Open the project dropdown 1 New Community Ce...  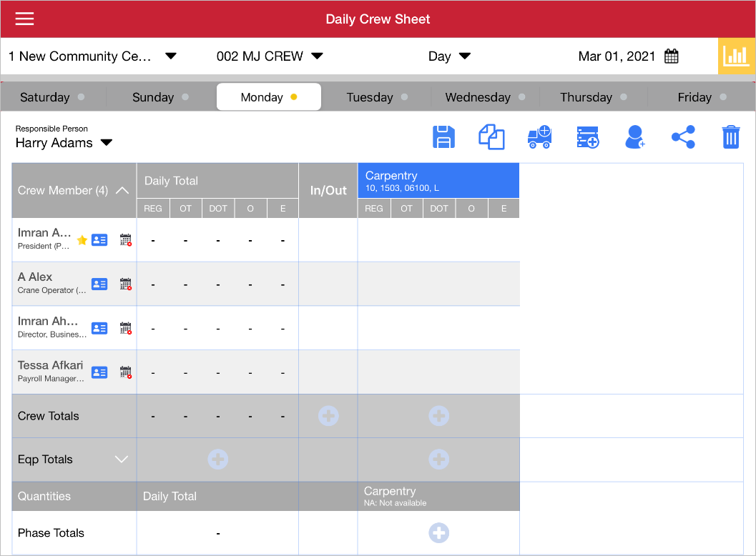[x=92, y=56]
